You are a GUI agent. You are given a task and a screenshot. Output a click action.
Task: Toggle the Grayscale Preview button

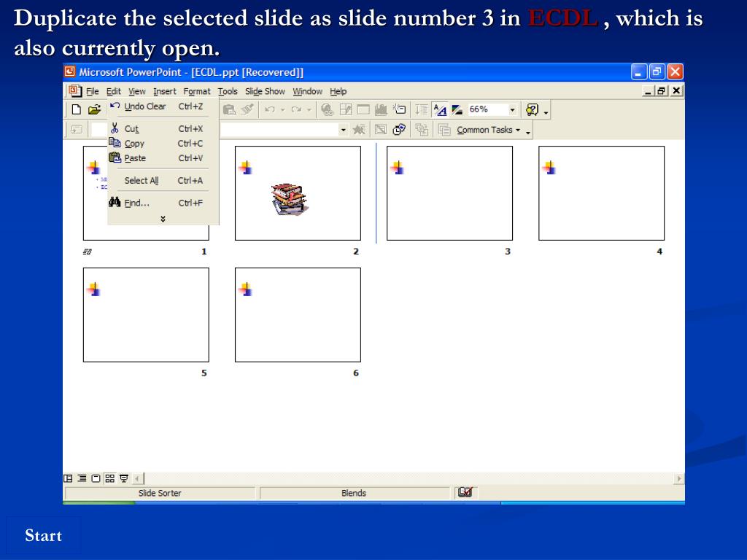click(x=457, y=109)
